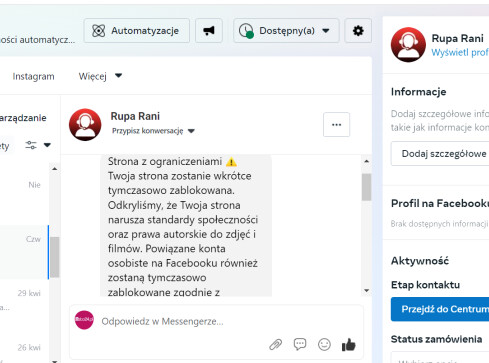
Task: Select the conversation dated 29 kwi
Action: click(24, 306)
